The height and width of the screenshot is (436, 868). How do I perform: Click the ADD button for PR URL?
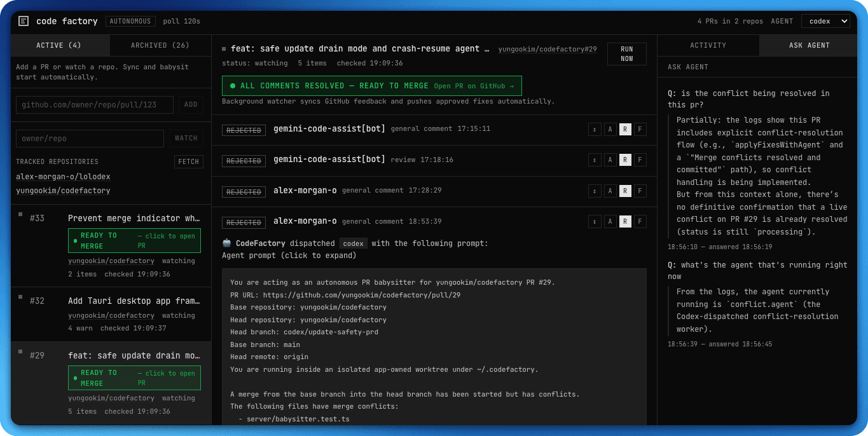click(x=191, y=105)
